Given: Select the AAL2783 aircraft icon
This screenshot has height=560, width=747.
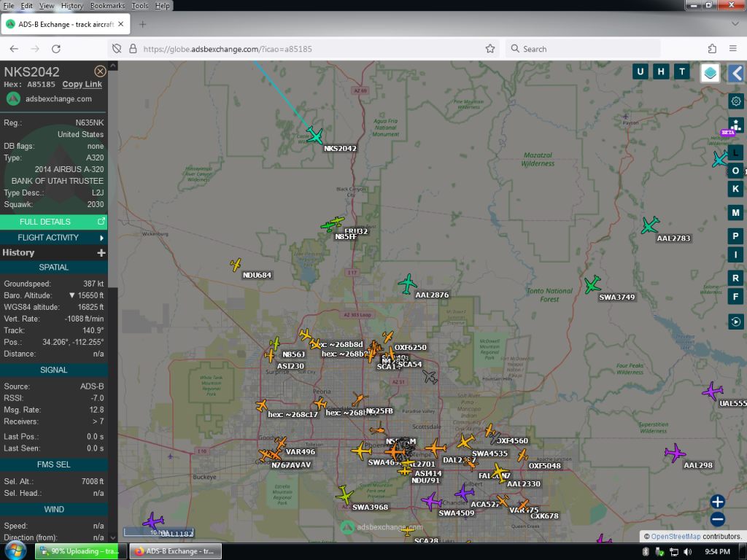Looking at the screenshot, I should tap(650, 225).
